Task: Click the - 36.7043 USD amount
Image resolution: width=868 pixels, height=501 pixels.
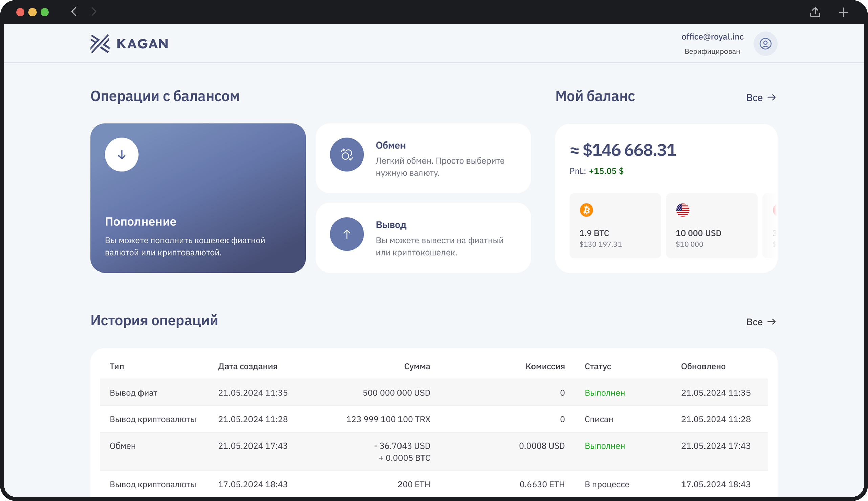Action: coord(402,445)
